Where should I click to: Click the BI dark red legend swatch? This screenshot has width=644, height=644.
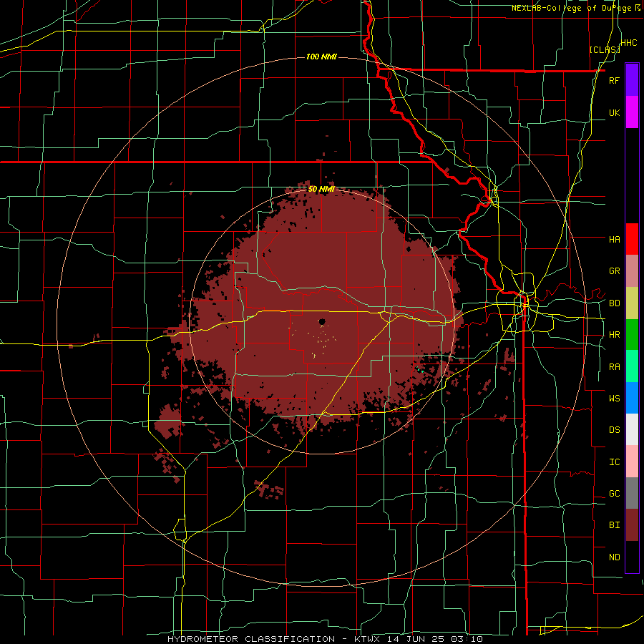tap(632, 525)
